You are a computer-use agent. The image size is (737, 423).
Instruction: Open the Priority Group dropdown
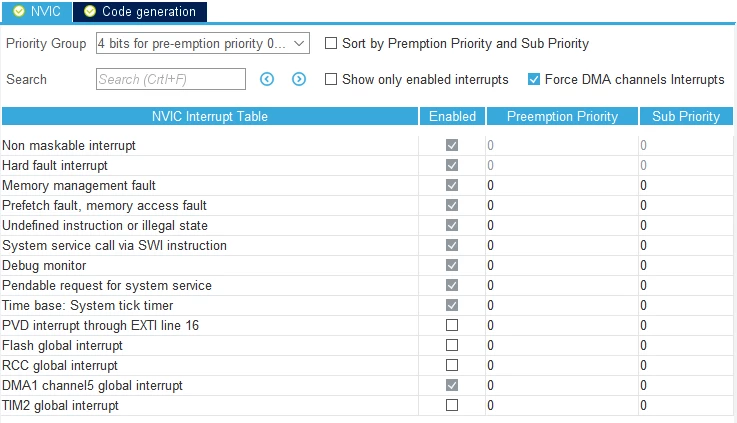(203, 43)
